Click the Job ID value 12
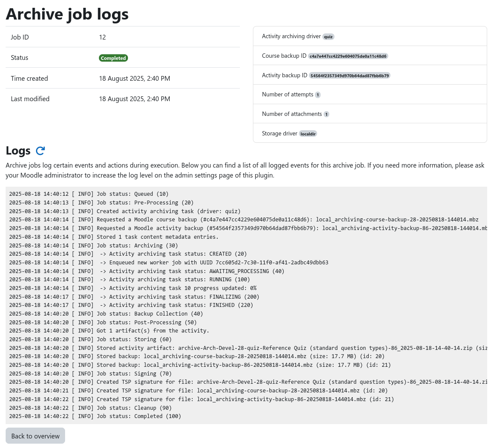This screenshot has height=448, width=495. (102, 37)
